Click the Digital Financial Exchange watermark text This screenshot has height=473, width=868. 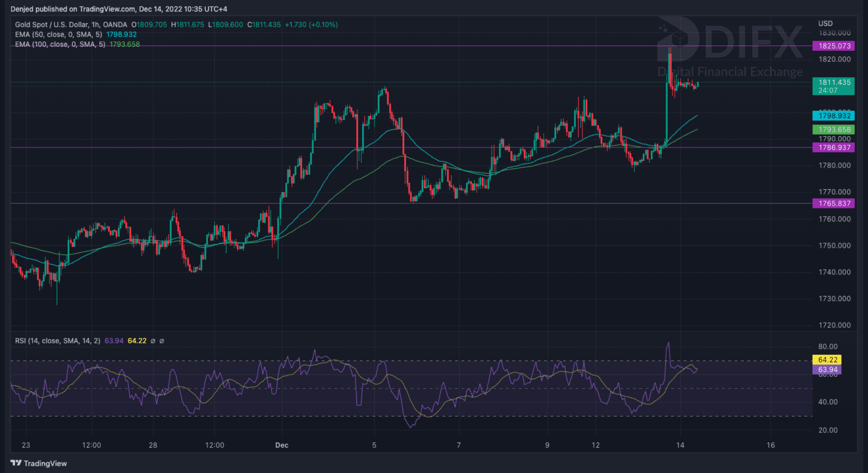730,72
